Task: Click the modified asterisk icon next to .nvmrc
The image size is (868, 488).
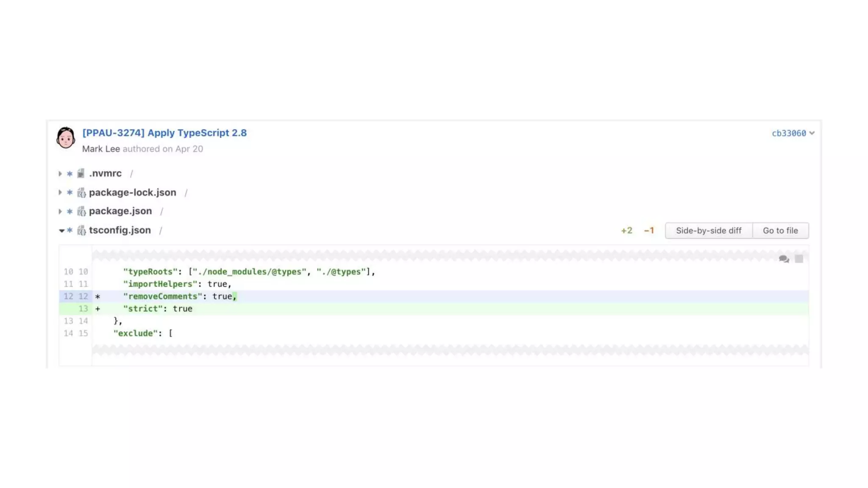Action: (x=70, y=174)
